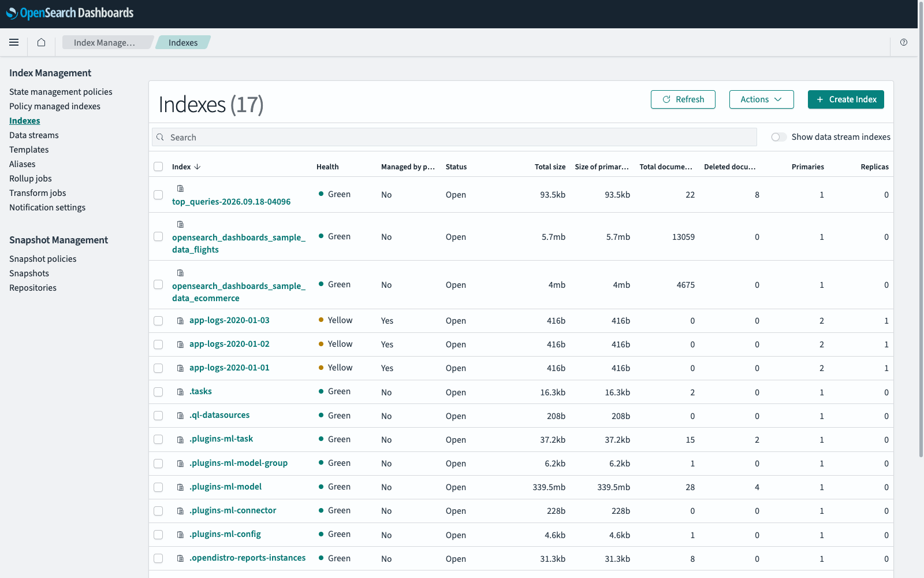Open Snapshot policies in sidebar

(43, 259)
